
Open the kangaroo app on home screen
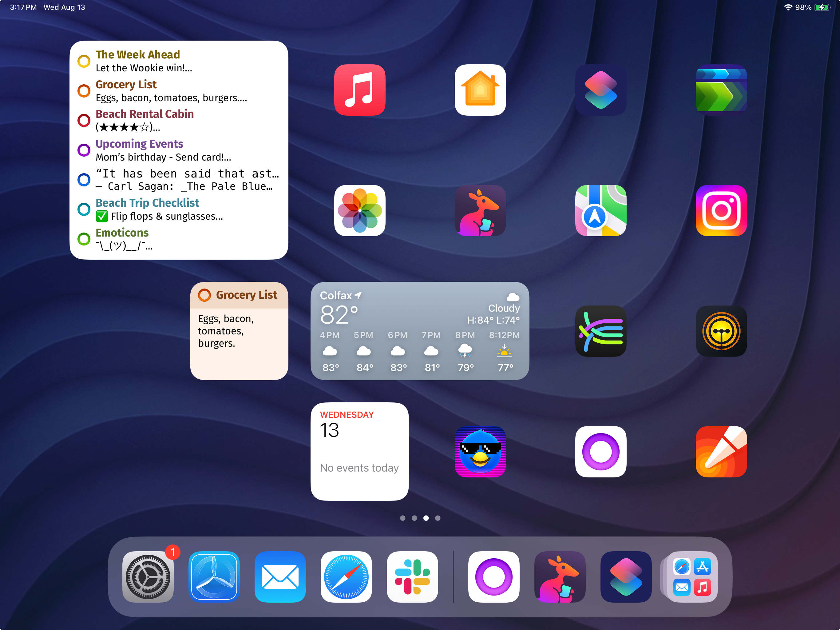(480, 210)
